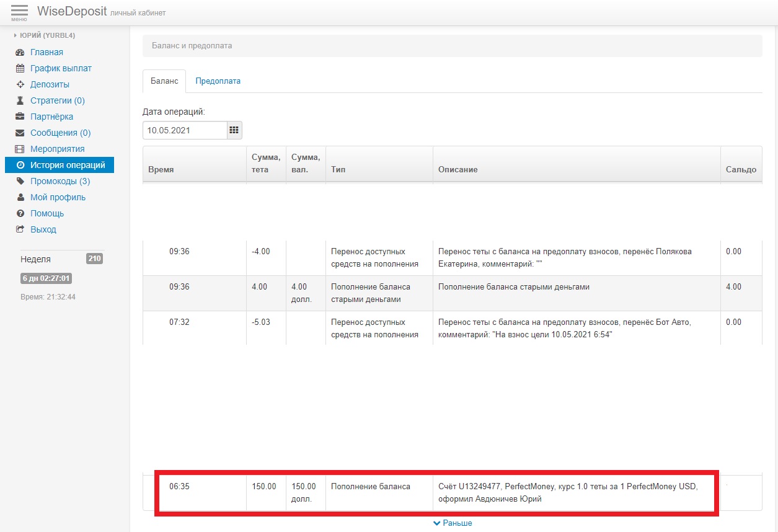
Task: Open Мой профиль page
Action: coord(58,198)
